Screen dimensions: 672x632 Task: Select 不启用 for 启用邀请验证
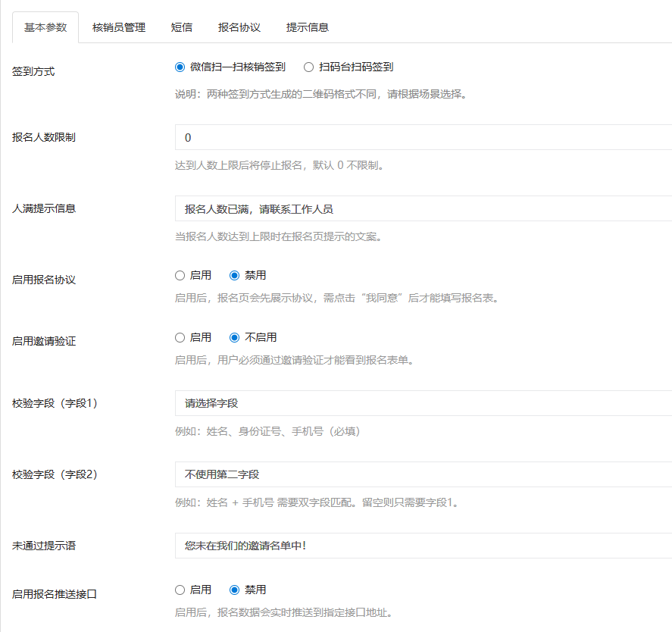(x=234, y=337)
